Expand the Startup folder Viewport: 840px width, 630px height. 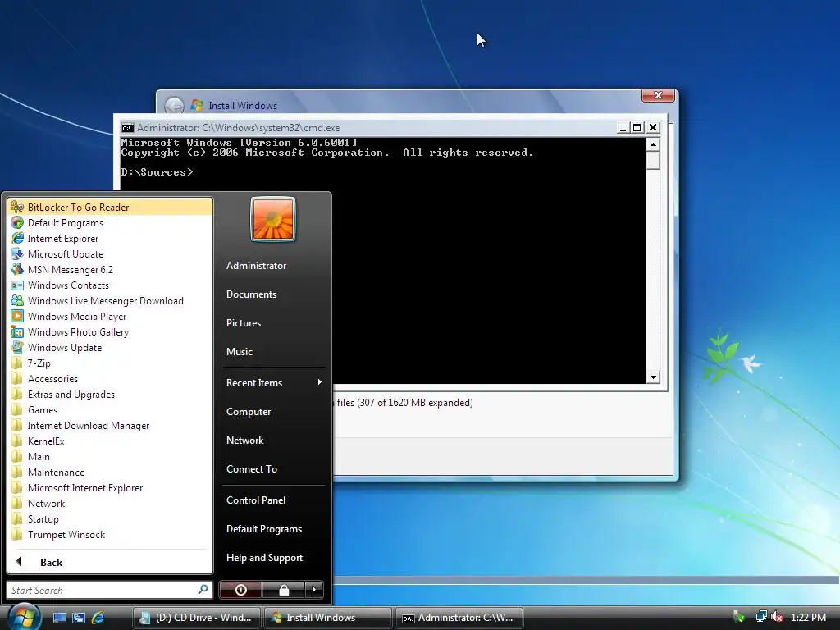tap(110, 518)
